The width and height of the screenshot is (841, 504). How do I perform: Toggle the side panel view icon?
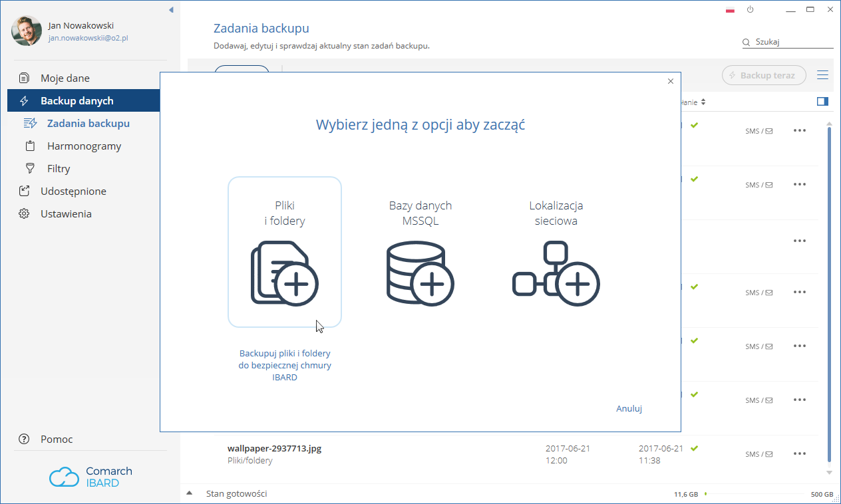(x=822, y=101)
